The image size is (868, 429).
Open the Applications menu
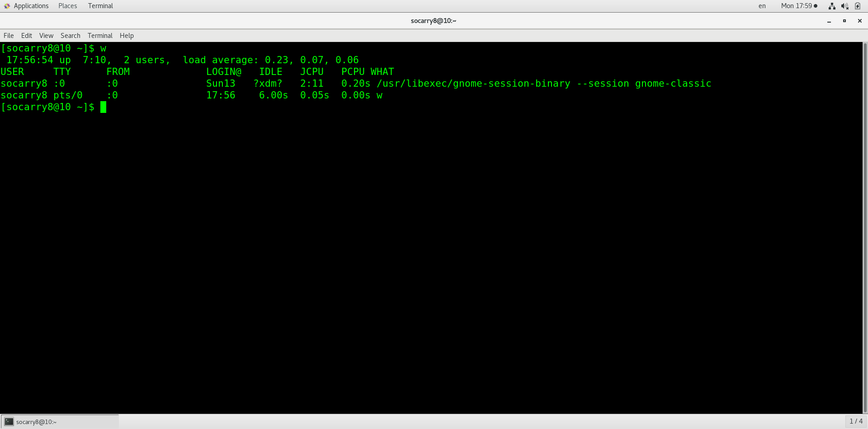31,6
